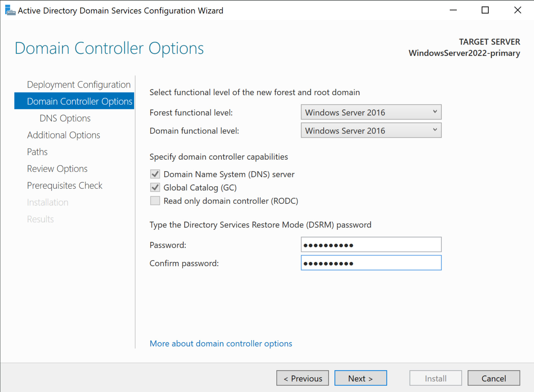Click the Previous button
The image size is (534, 392).
302,378
